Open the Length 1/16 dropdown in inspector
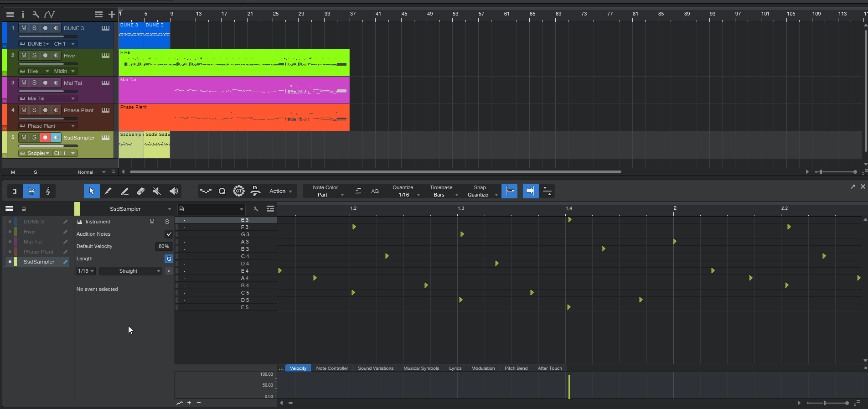The width and height of the screenshot is (868, 409). [x=86, y=271]
